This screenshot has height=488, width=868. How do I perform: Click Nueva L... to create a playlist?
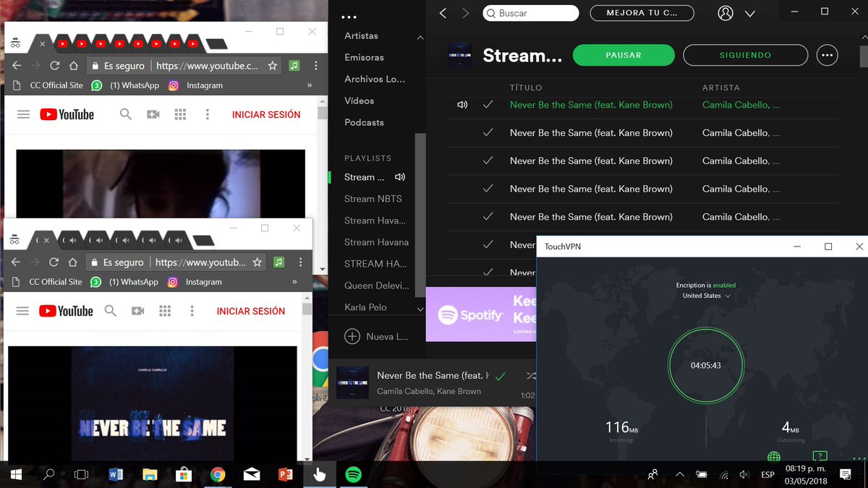(377, 336)
